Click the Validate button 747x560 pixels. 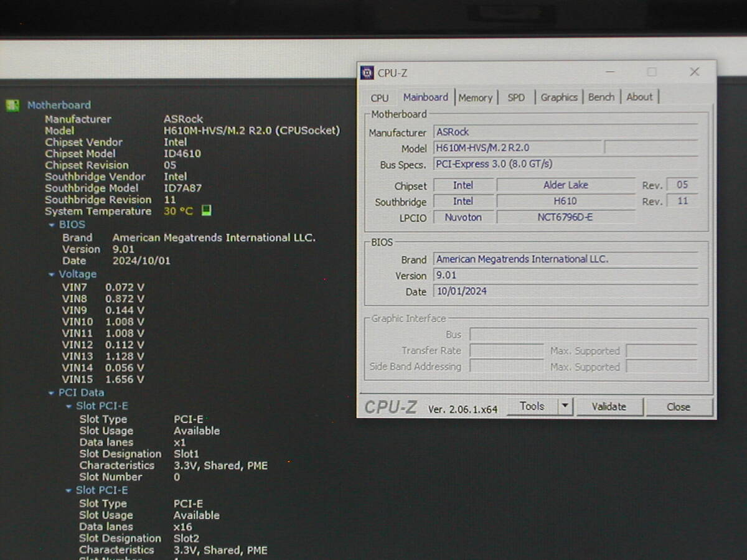609,407
